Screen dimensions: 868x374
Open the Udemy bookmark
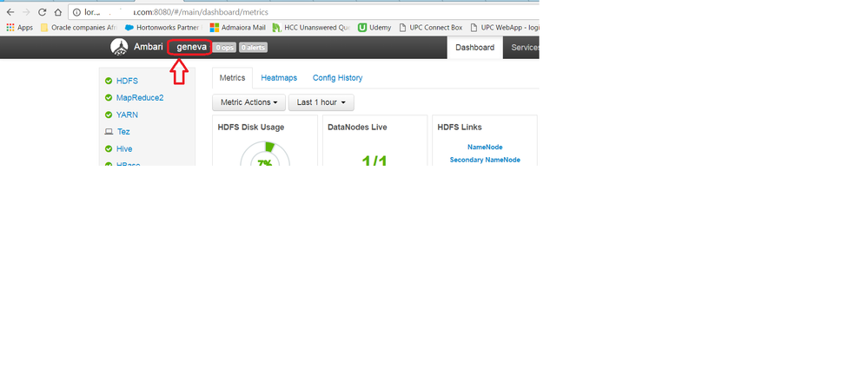(374, 27)
